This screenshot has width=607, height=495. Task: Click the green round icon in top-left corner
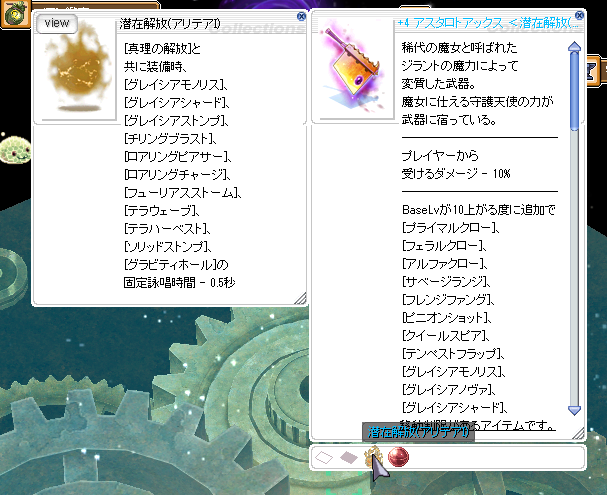pos(14,14)
